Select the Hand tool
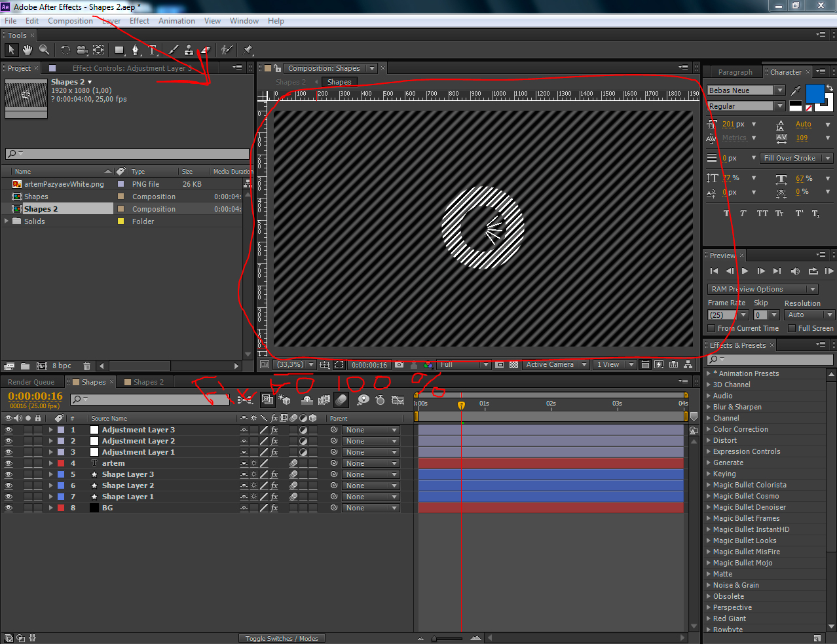837x644 pixels. coord(28,50)
